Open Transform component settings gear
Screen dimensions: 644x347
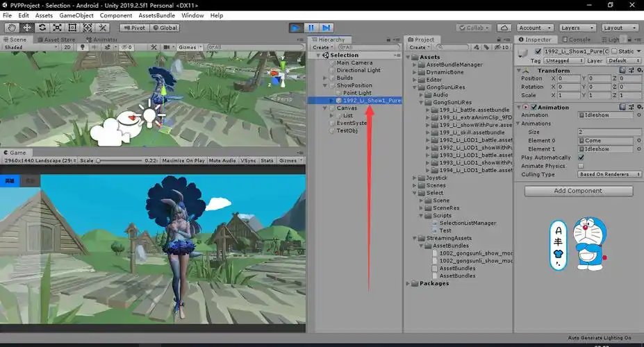[639, 70]
